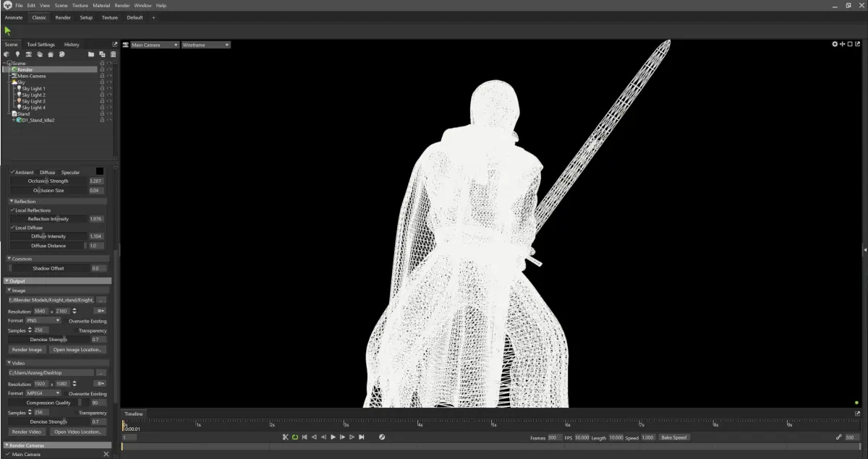Toggle the green loop playback icon

(295, 437)
